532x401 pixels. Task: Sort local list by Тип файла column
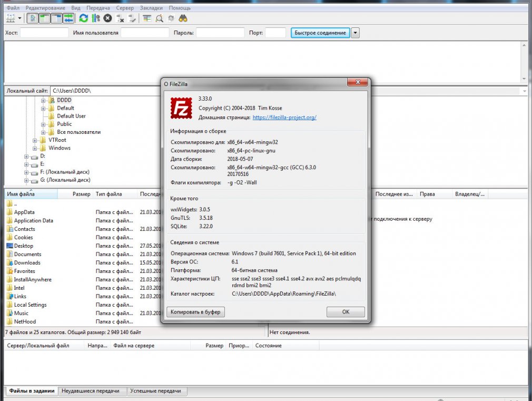coord(115,194)
